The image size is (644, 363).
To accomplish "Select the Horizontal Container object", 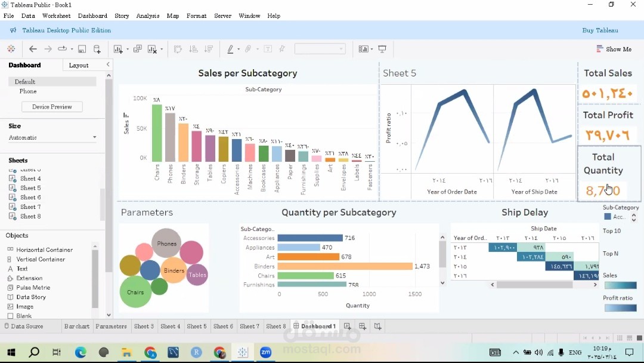I will coord(44,250).
